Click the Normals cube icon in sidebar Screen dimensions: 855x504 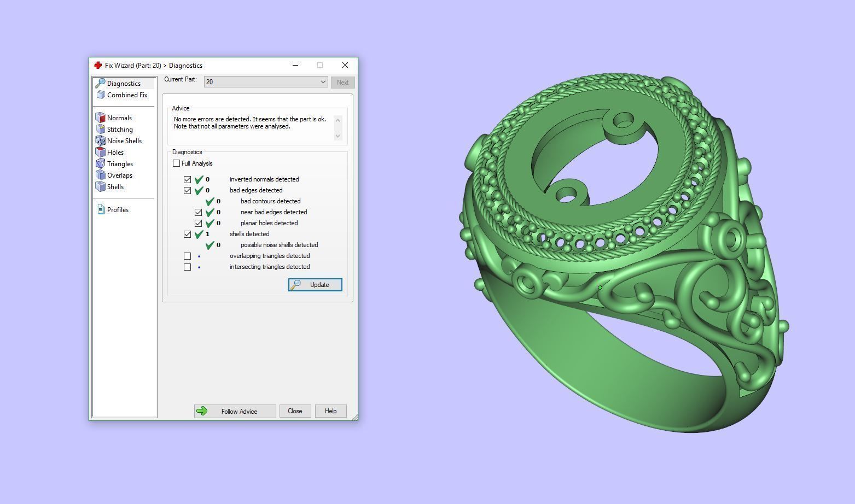tap(101, 118)
